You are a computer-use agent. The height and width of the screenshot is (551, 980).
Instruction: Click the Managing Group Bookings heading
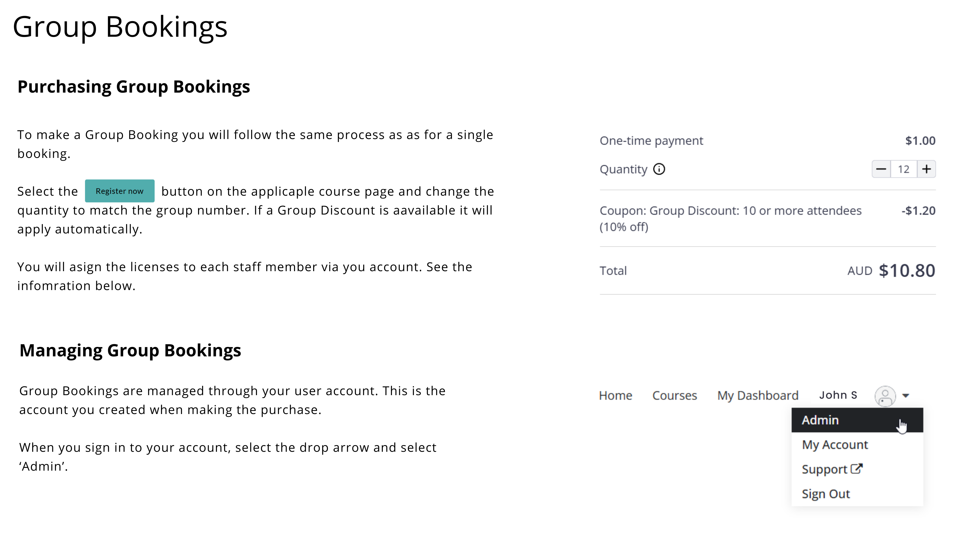(130, 350)
